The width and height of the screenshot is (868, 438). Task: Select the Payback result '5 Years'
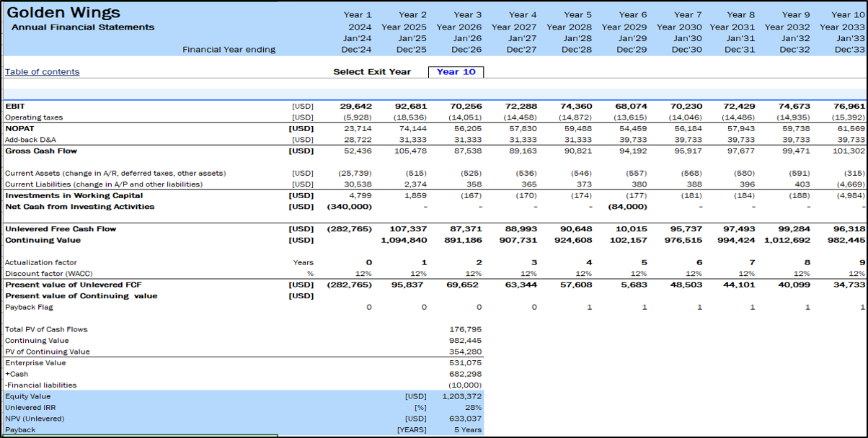click(x=467, y=430)
